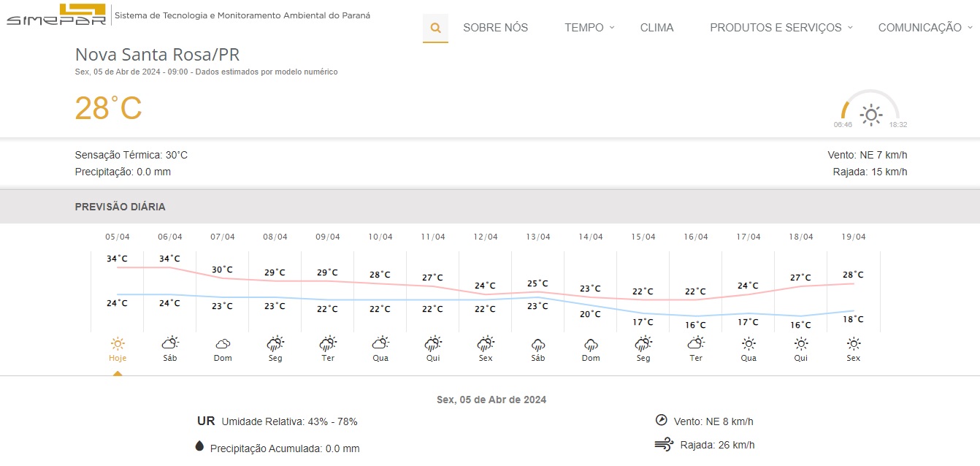Viewport: 980px width, 466px height.
Task: Select Seg 08/04 rain forecast icon
Action: pos(275,343)
